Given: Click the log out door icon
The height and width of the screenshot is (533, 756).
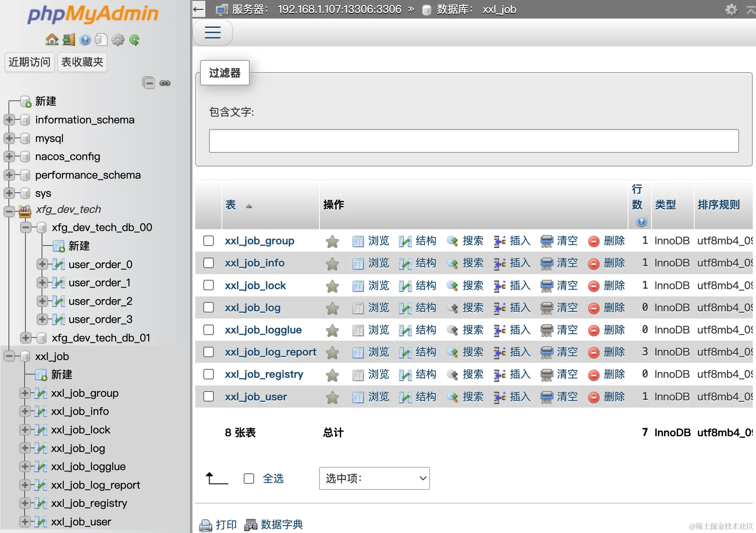Looking at the screenshot, I should 69,40.
